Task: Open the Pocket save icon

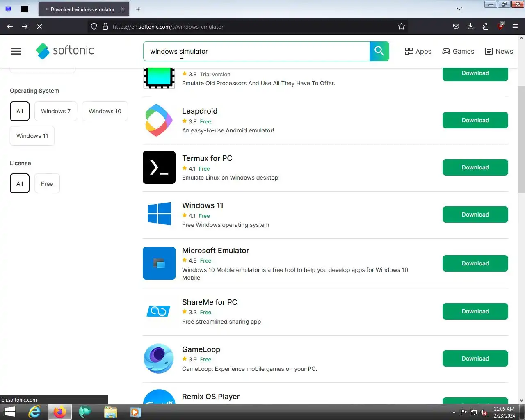Action: (x=456, y=27)
